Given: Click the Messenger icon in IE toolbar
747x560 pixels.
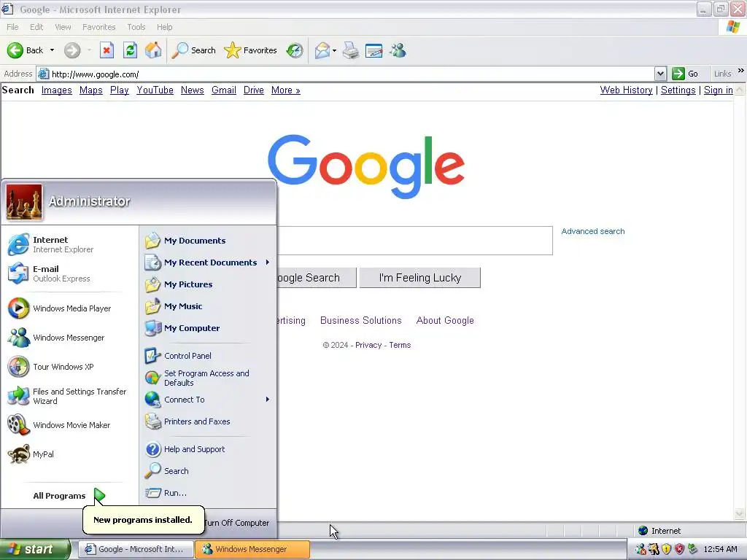Looking at the screenshot, I should click(x=398, y=50).
